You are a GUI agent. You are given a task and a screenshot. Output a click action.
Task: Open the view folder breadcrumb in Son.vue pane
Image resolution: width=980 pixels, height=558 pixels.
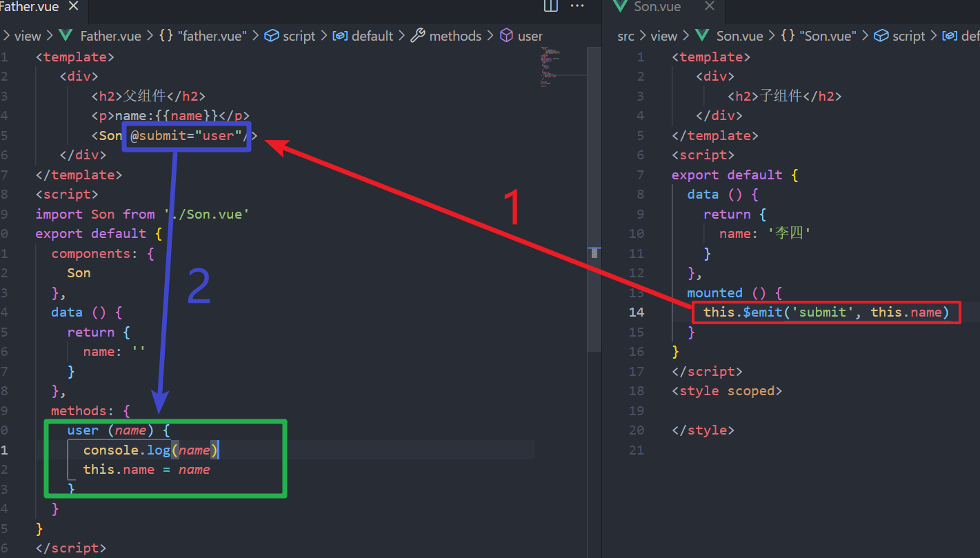click(663, 36)
